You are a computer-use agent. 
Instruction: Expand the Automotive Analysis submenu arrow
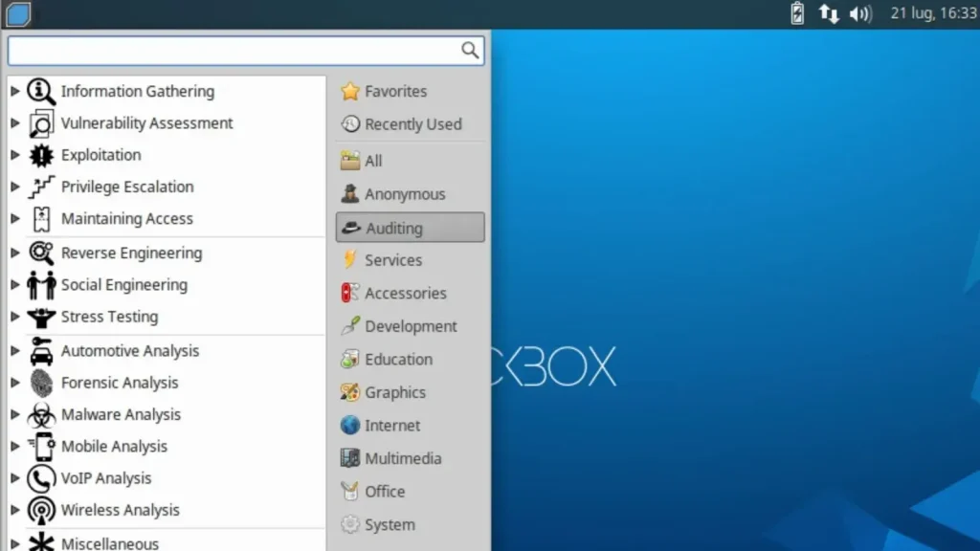tap(15, 351)
